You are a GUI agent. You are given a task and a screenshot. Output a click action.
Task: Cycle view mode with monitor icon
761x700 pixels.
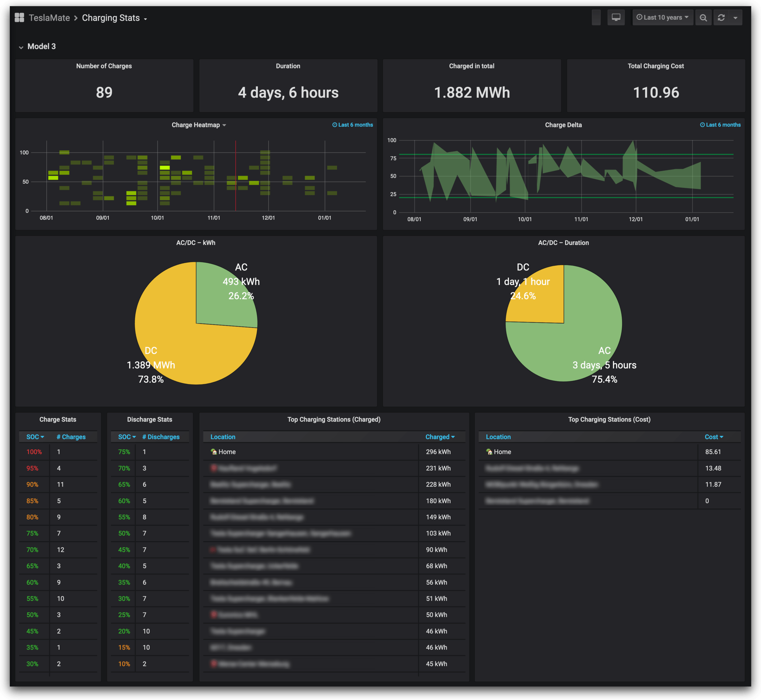click(615, 18)
